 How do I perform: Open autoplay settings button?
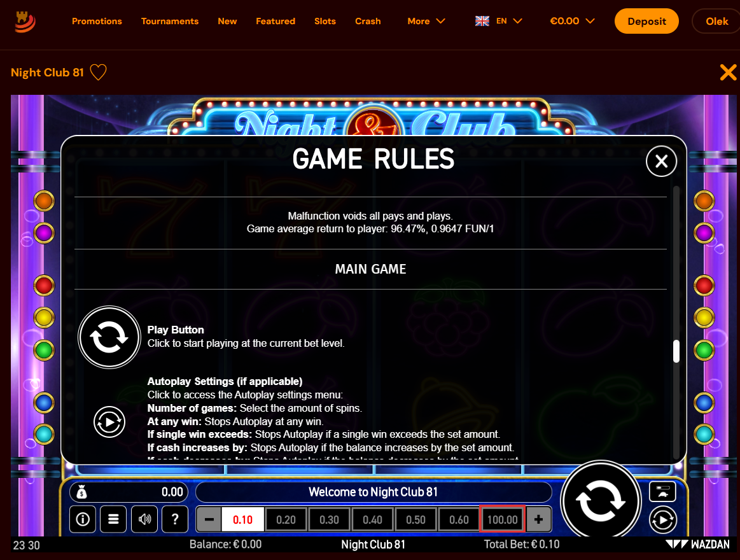[x=663, y=520]
